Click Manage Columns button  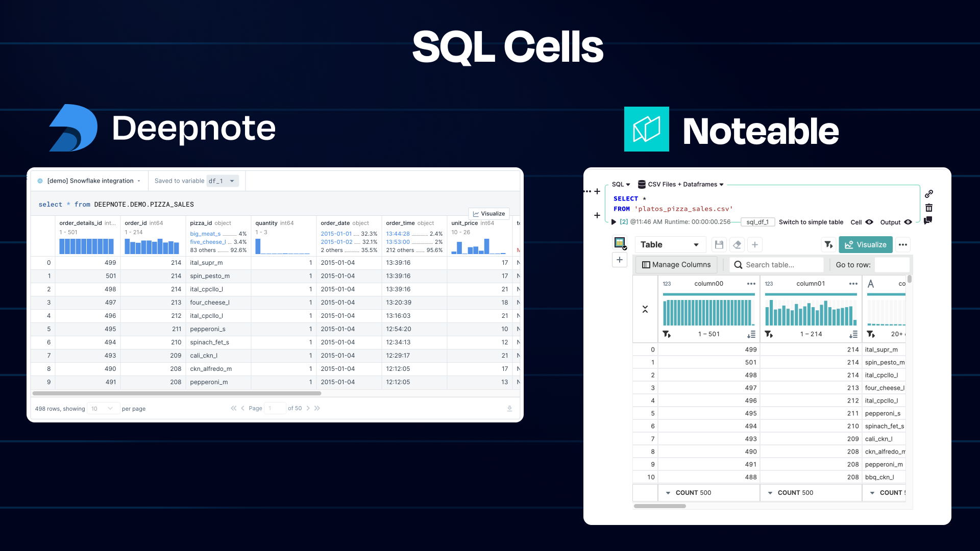(676, 264)
